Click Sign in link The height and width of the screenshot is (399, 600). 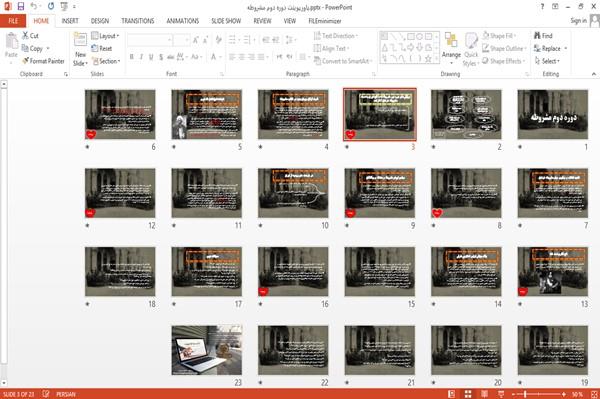tap(578, 21)
